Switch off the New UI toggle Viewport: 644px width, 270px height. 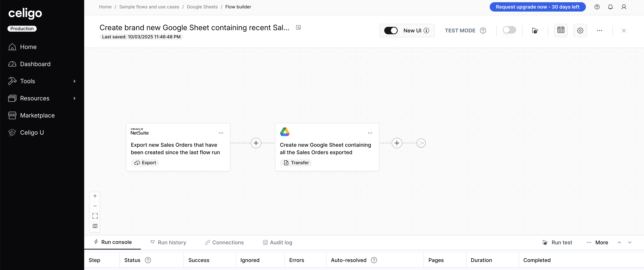[391, 30]
